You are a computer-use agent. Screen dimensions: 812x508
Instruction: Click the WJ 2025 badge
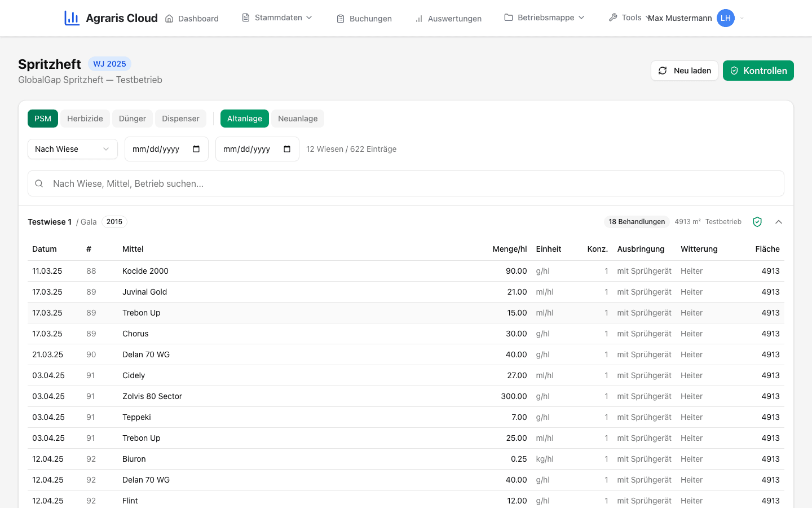pos(109,64)
